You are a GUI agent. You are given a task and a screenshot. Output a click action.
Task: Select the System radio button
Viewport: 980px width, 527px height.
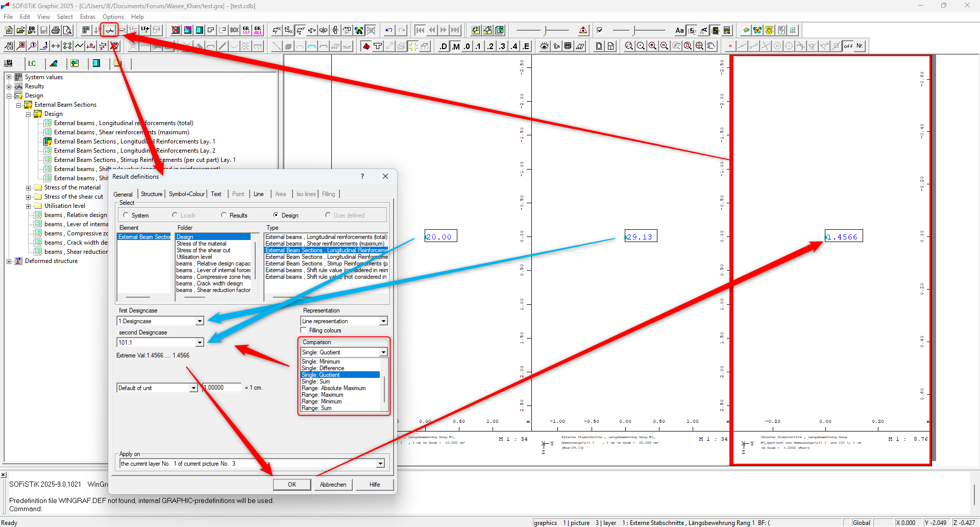point(126,215)
